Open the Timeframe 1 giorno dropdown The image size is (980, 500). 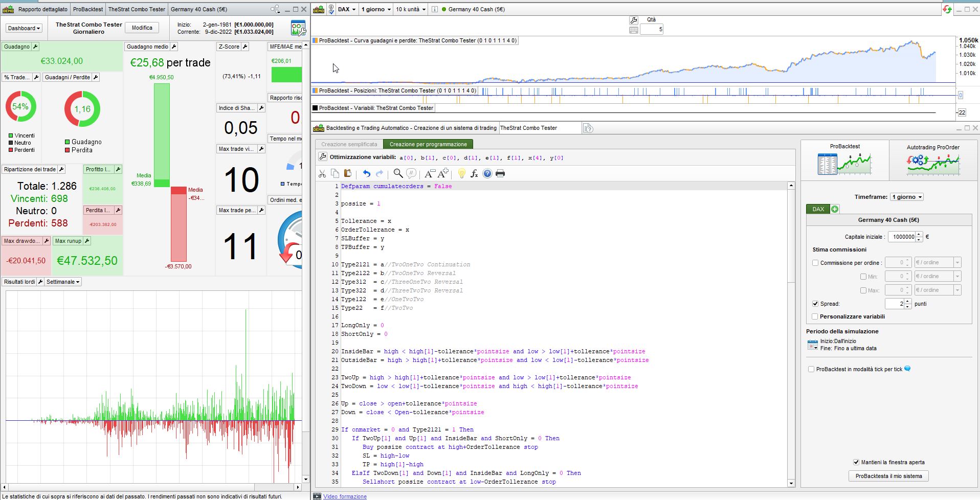click(x=907, y=197)
